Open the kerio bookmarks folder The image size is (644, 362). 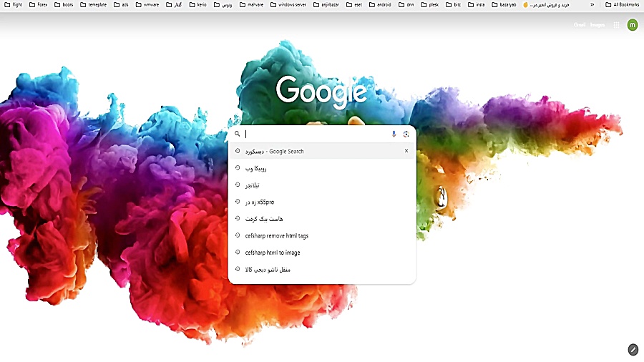coord(197,5)
